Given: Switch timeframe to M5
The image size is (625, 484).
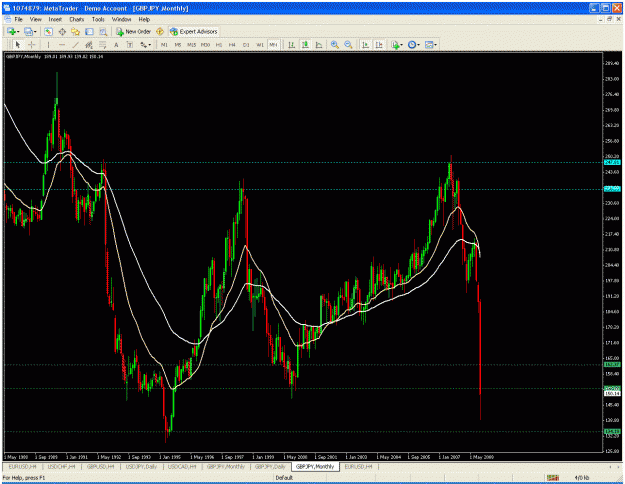Looking at the screenshot, I should point(178,45).
